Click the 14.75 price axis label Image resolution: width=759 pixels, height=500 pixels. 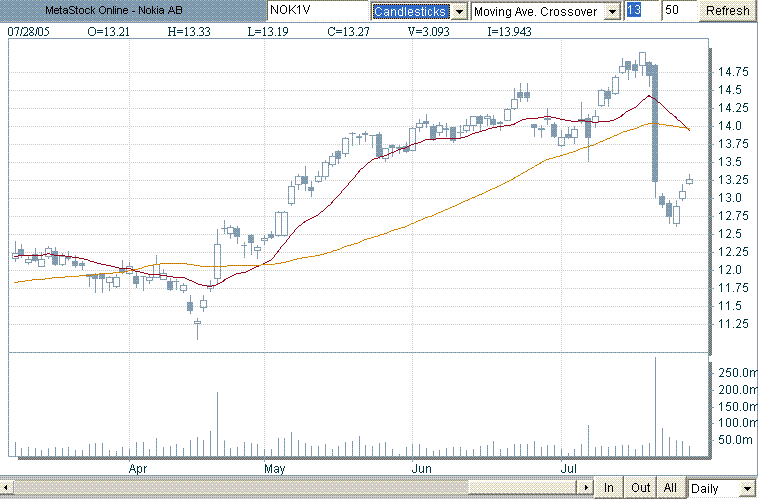click(733, 72)
